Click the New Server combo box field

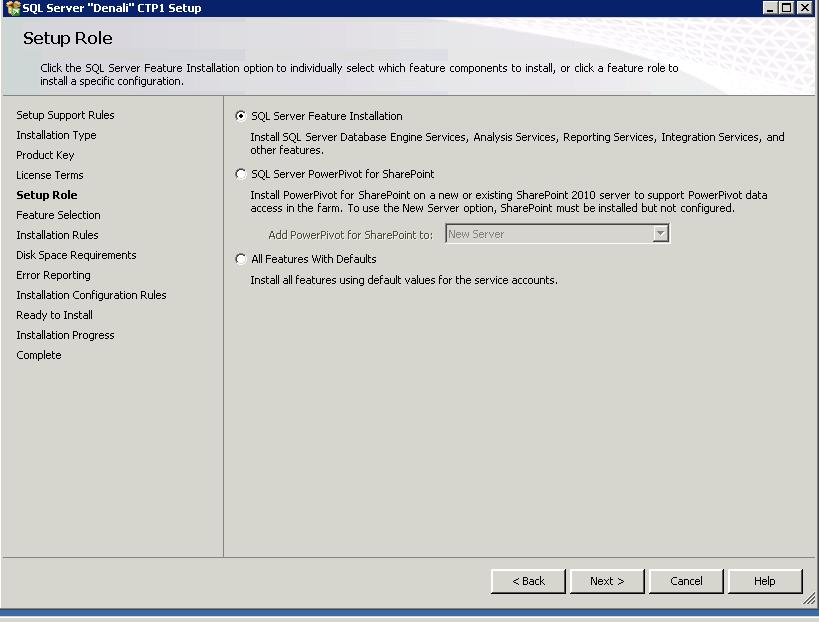point(548,234)
